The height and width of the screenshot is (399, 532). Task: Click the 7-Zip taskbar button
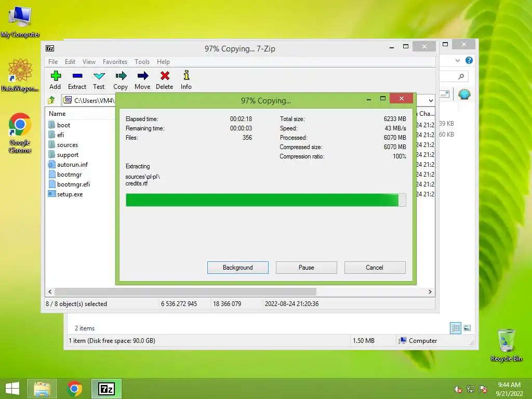(x=107, y=389)
